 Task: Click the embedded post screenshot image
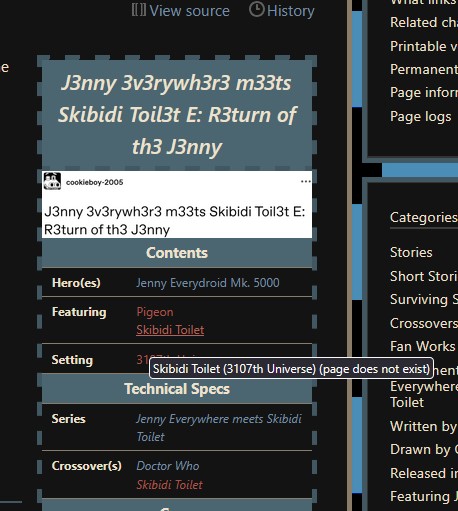(177, 204)
